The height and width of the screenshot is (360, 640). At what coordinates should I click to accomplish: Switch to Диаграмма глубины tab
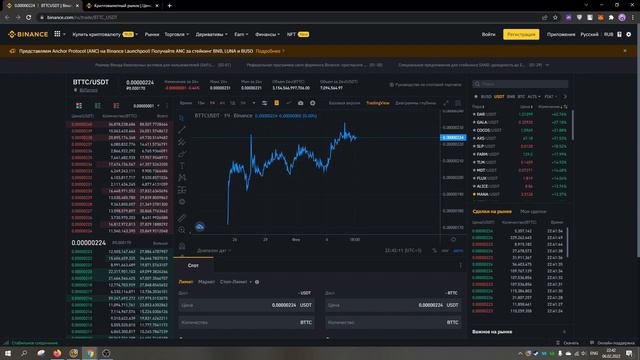(x=415, y=103)
